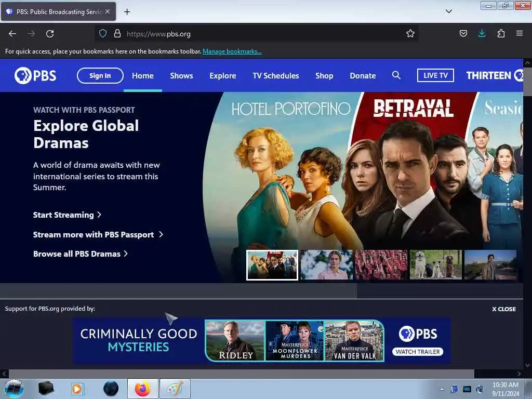
Task: Select the red crowd carousel thumbnail
Action: [381, 265]
